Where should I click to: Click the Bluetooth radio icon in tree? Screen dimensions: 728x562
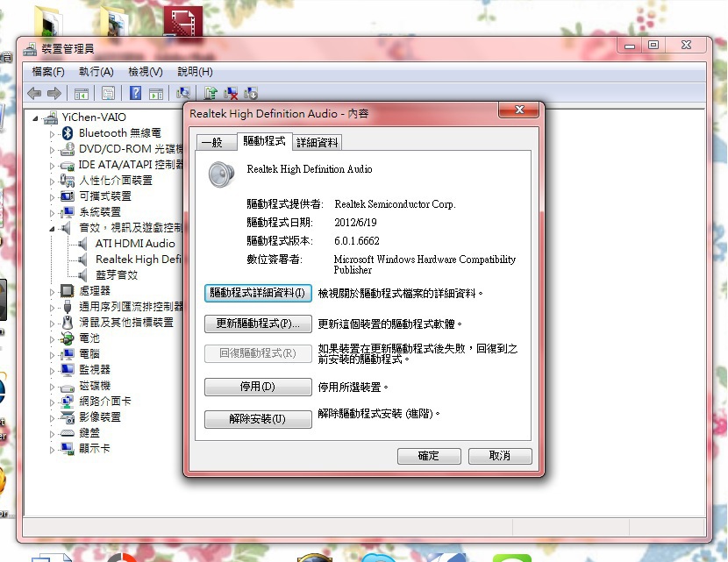coord(68,133)
